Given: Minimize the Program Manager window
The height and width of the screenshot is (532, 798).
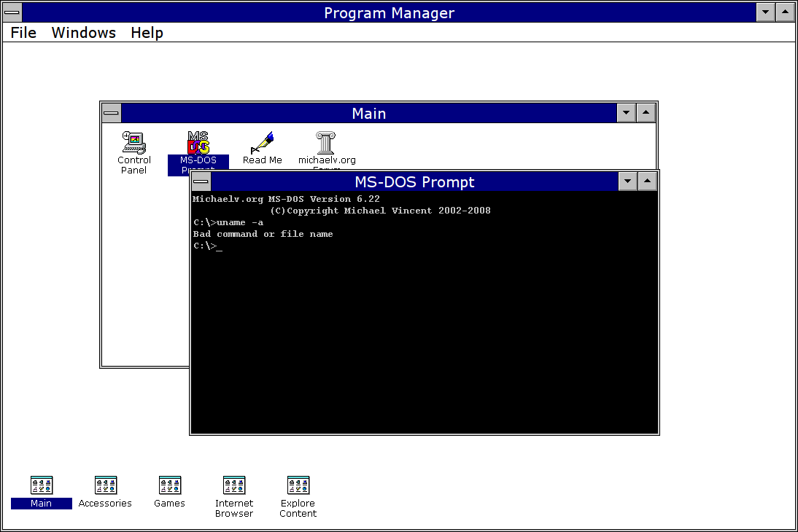Looking at the screenshot, I should pos(765,12).
